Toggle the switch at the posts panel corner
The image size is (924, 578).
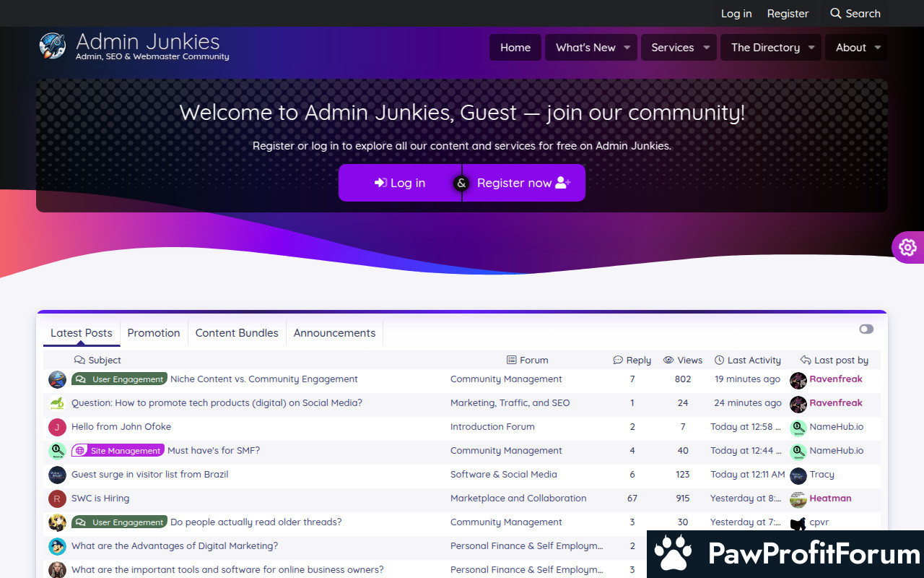pyautogui.click(x=866, y=329)
